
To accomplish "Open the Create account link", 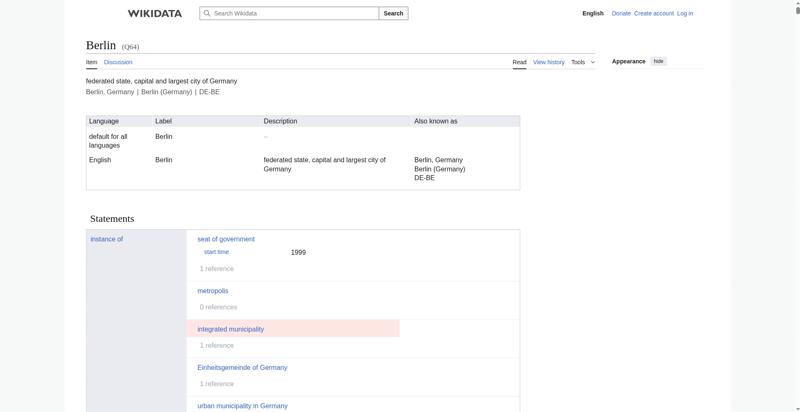I will point(654,13).
